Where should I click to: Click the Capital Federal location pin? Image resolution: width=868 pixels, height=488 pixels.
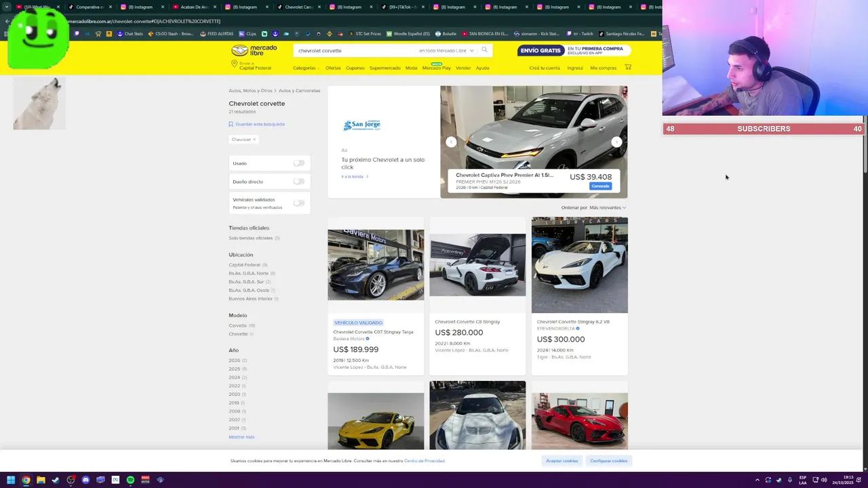click(234, 64)
